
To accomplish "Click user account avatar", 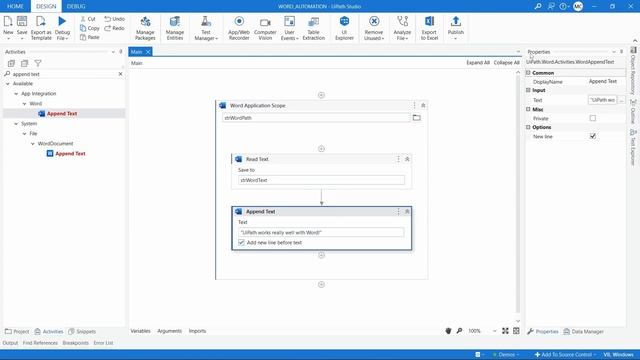I will pyautogui.click(x=578, y=6).
